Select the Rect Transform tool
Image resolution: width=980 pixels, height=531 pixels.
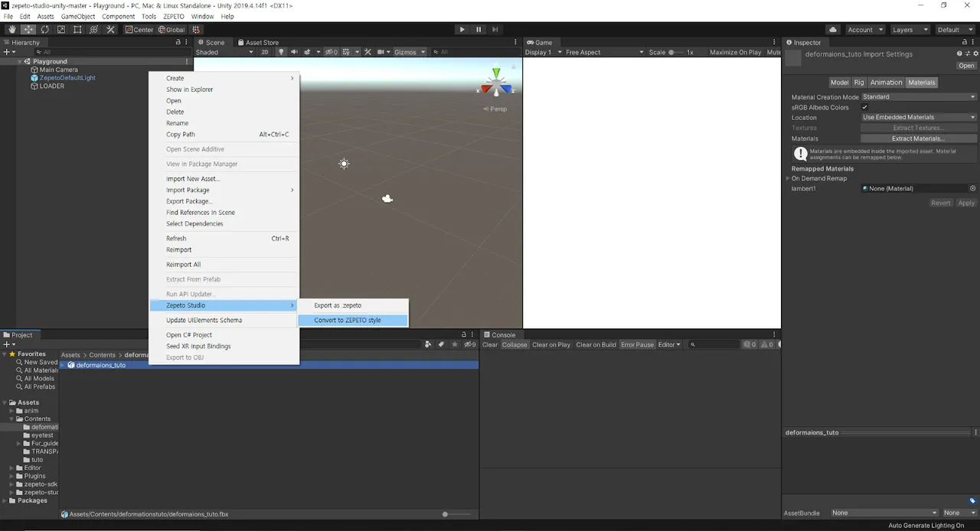[77, 28]
